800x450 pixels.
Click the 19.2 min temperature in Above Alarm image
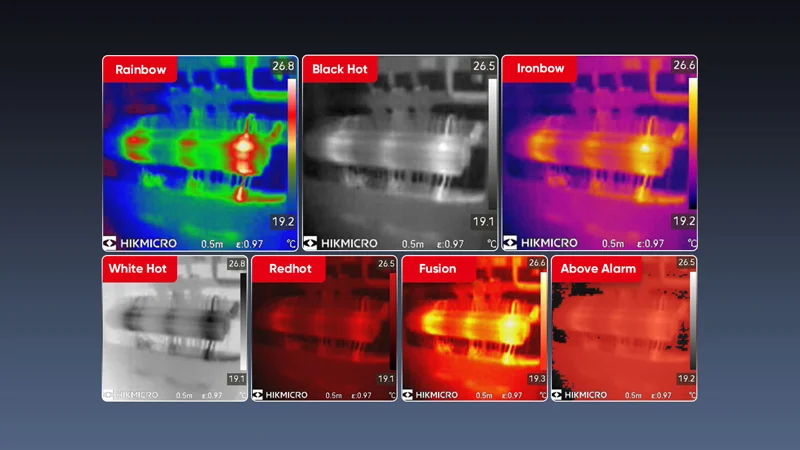[686, 379]
